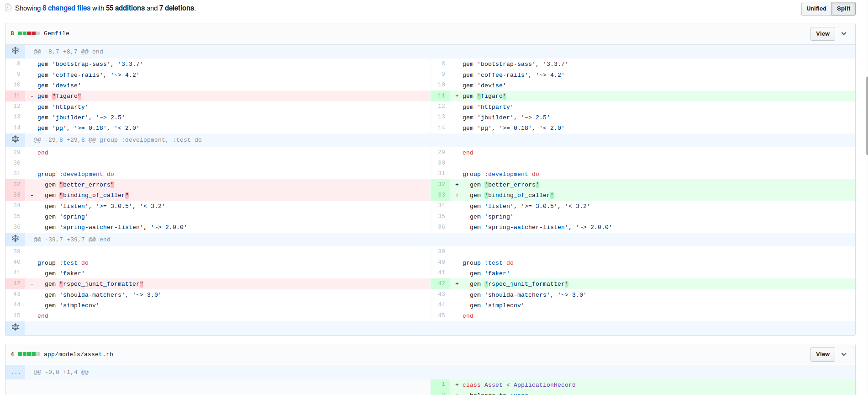Image resolution: width=868 pixels, height=395 pixels.
Task: Expand hidden lines at '@@ -29,8 +29,8' hunk
Action: click(15, 140)
